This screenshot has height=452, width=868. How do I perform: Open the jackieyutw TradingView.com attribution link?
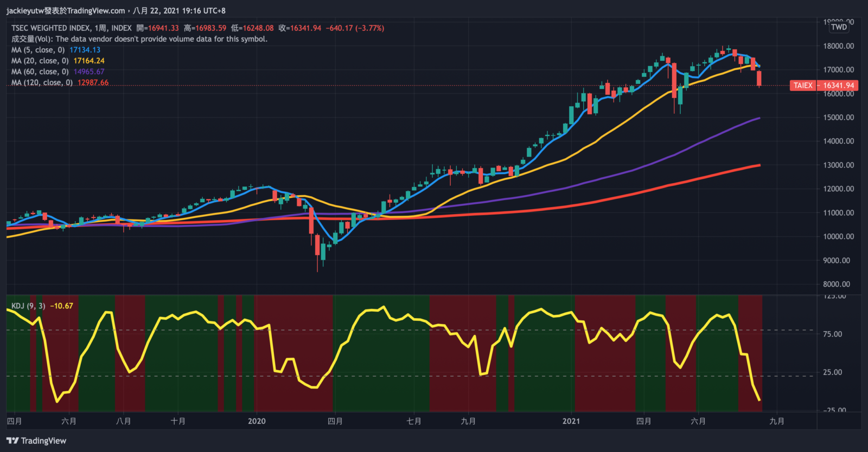click(x=65, y=11)
